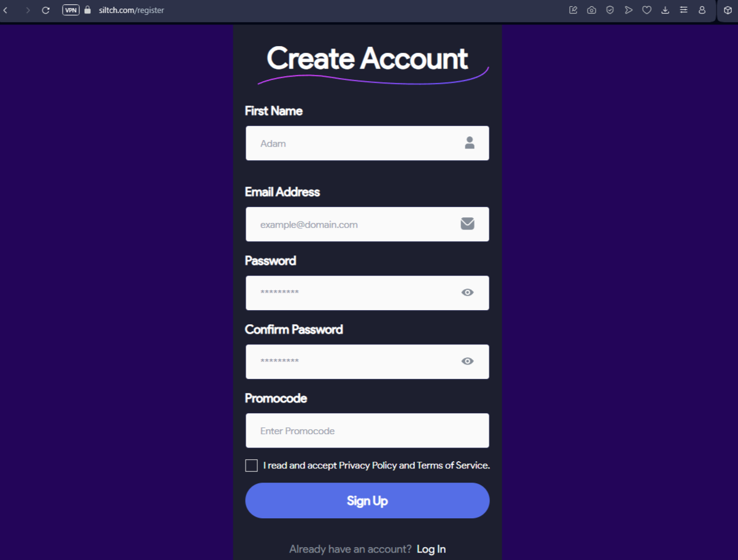Image resolution: width=738 pixels, height=560 pixels.
Task: Open the browser profile account icon
Action: click(702, 10)
